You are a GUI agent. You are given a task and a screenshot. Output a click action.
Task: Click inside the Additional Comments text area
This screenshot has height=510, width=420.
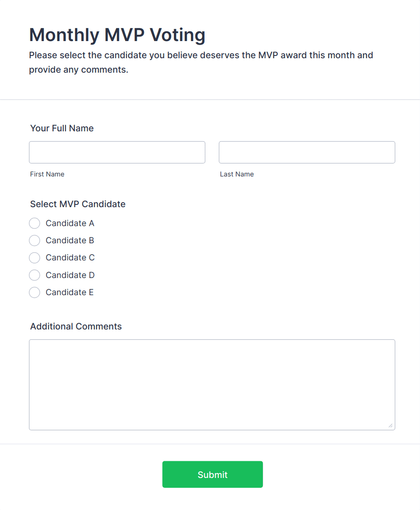tap(212, 385)
